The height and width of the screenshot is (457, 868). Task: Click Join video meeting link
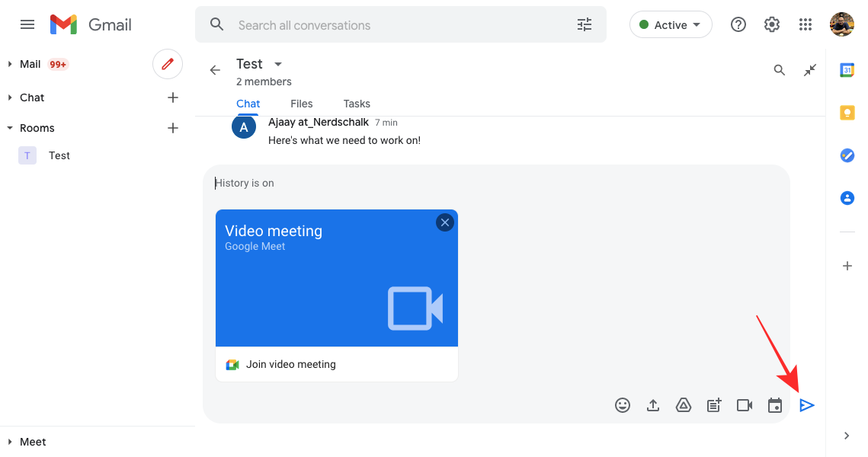coord(290,365)
